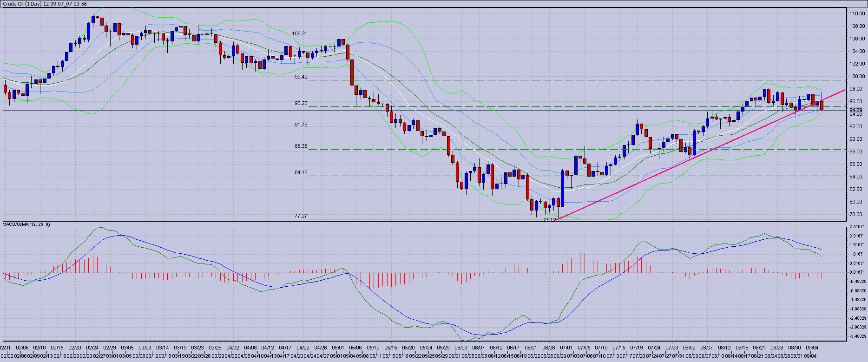Click the 2.51671 MACD axis value

point(857,227)
